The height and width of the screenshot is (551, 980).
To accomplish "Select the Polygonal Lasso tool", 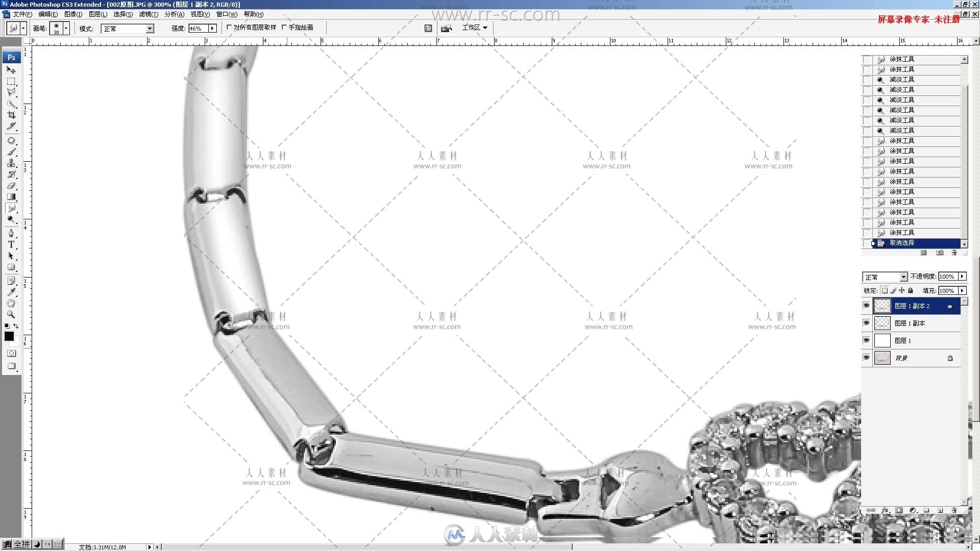I will click(x=11, y=92).
